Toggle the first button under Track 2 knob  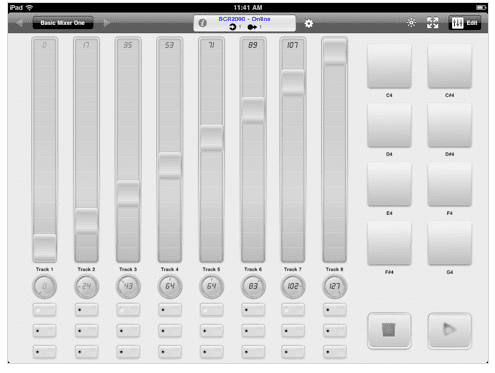pos(86,310)
